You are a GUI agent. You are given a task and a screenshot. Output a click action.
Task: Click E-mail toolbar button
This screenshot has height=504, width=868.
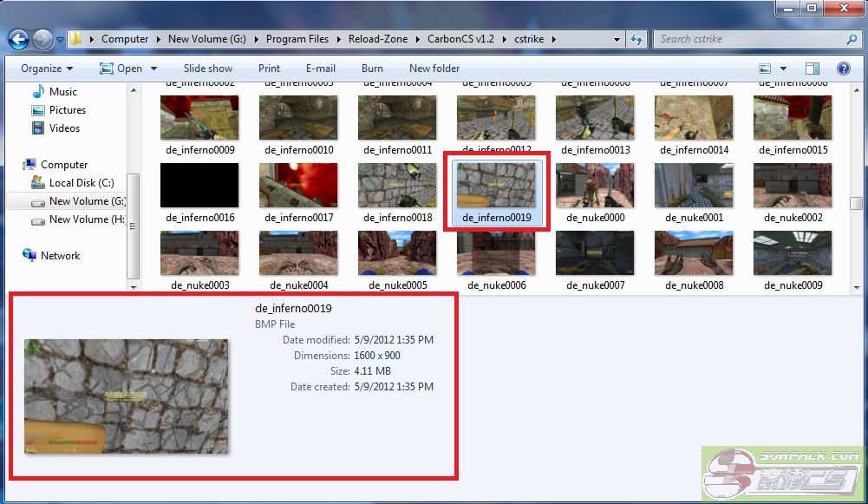tap(320, 69)
